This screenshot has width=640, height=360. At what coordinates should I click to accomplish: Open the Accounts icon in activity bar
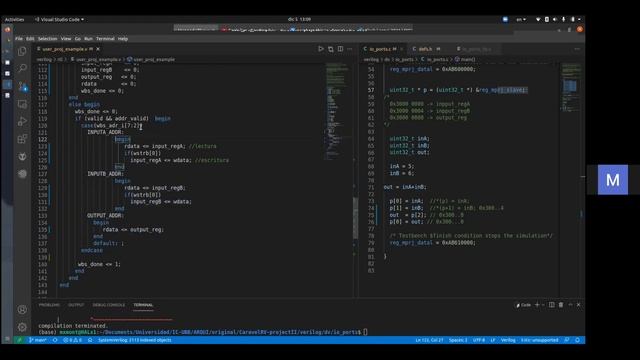[22, 310]
